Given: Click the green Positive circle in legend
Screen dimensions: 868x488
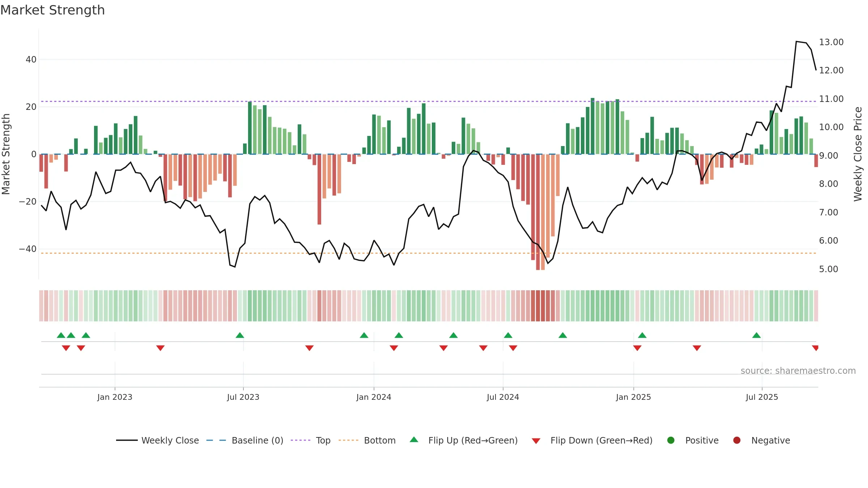Looking at the screenshot, I should 671,440.
